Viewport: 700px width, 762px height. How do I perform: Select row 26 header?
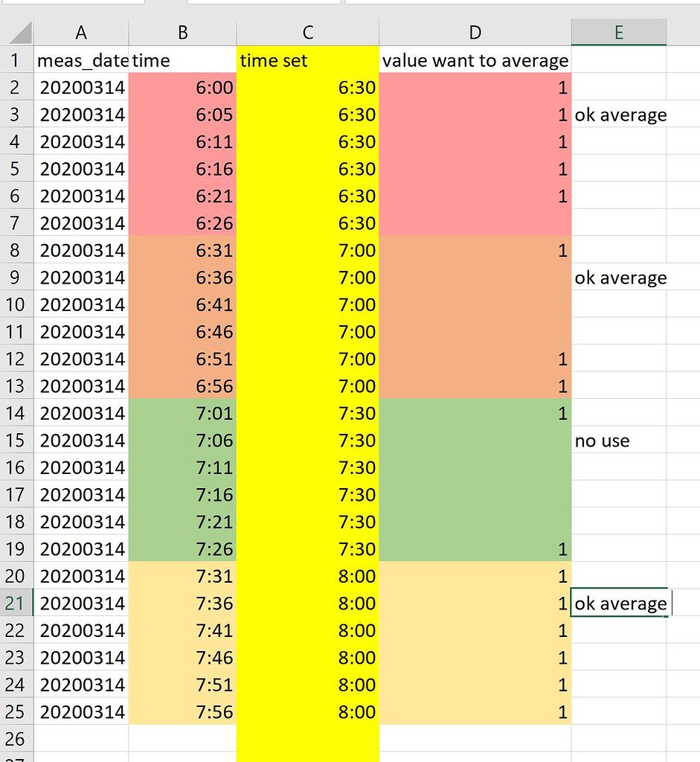coord(16,739)
